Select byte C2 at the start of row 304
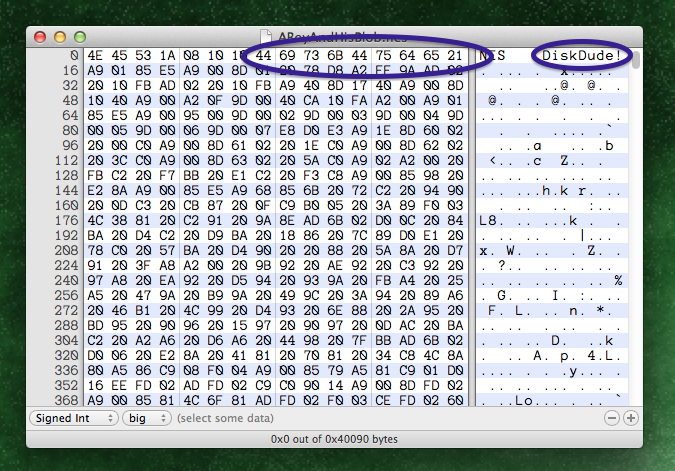 (x=95, y=341)
